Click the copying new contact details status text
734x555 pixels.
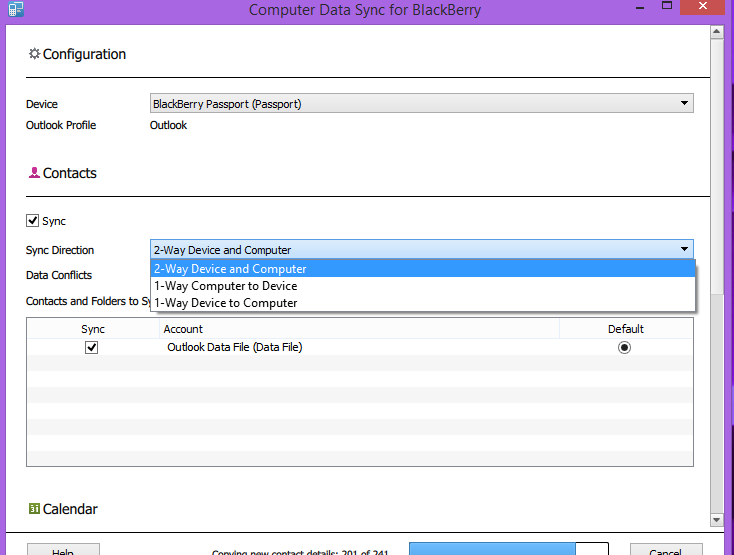[300, 552]
